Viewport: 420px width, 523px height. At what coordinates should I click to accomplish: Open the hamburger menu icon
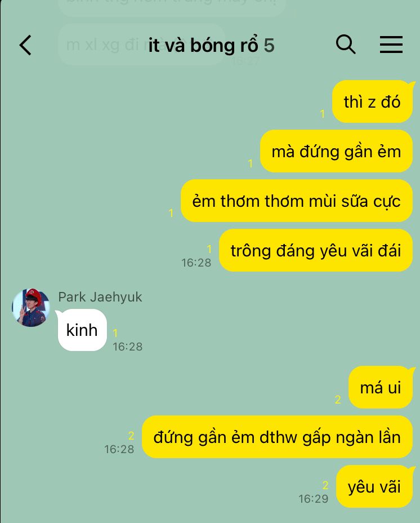point(391,45)
